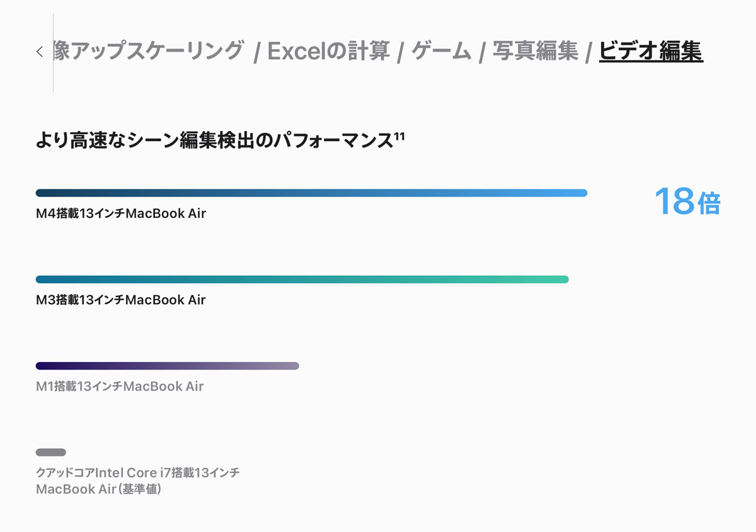Open the ゲーム tab
Screen dimensions: 756x532
coord(441,51)
